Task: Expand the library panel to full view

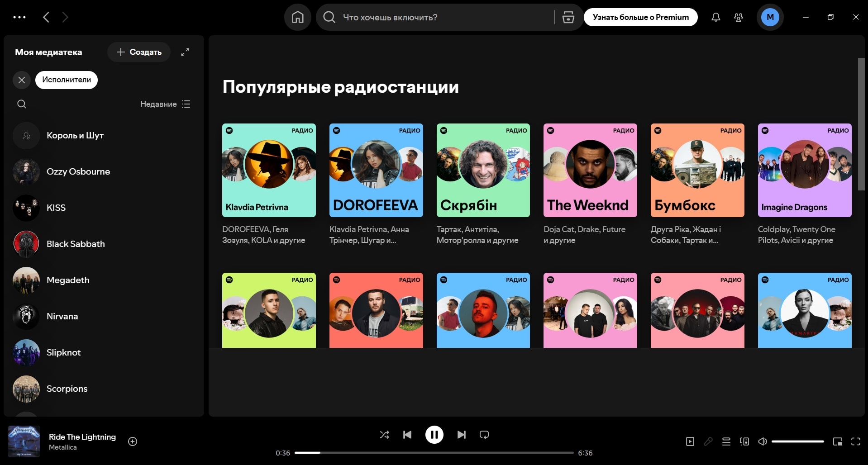Action: coord(185,52)
